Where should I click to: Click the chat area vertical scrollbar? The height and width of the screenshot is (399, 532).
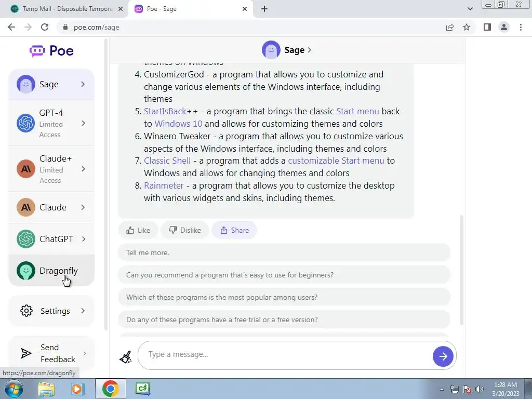coord(461,270)
